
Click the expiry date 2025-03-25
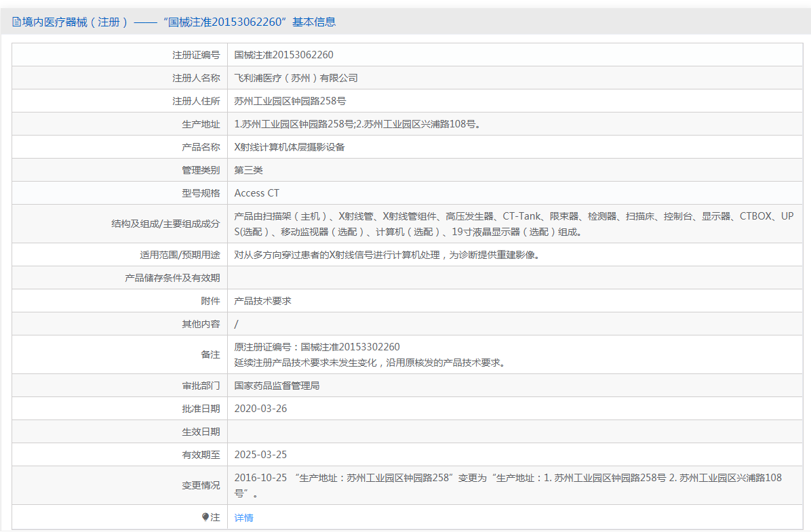click(260, 455)
